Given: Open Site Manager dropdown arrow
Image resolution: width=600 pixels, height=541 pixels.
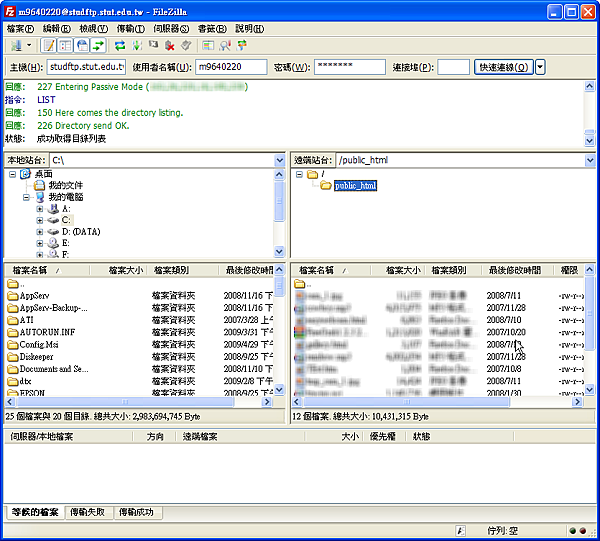Looking at the screenshot, I should [x=29, y=46].
